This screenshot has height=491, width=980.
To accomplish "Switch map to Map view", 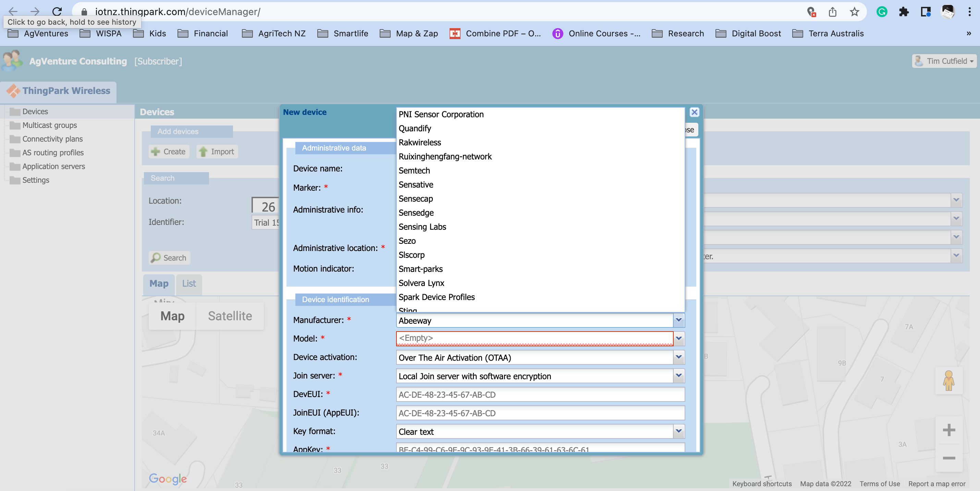I will 172,316.
